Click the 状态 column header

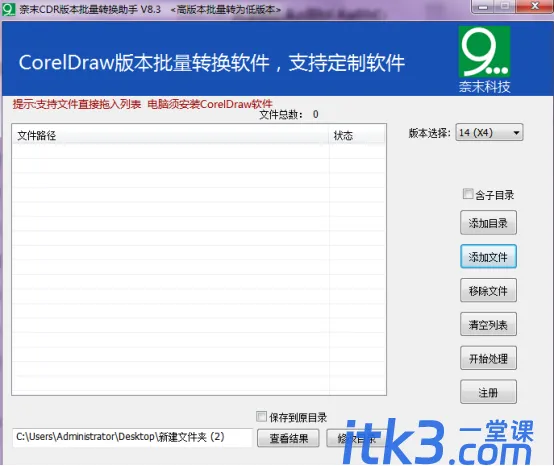tap(357, 136)
